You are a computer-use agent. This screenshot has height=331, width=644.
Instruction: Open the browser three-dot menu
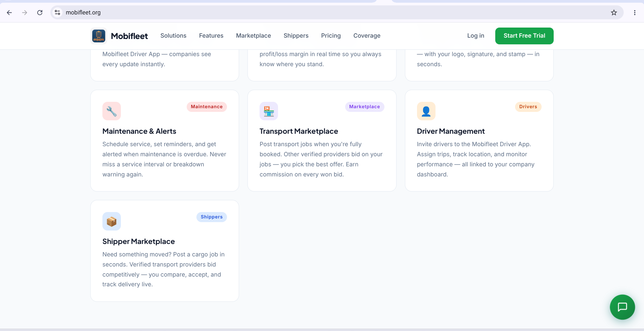(x=635, y=12)
